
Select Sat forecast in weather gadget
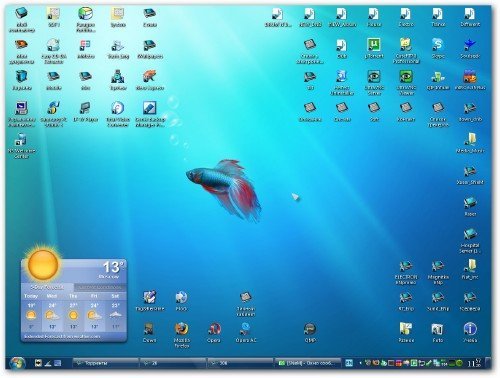[x=115, y=313]
